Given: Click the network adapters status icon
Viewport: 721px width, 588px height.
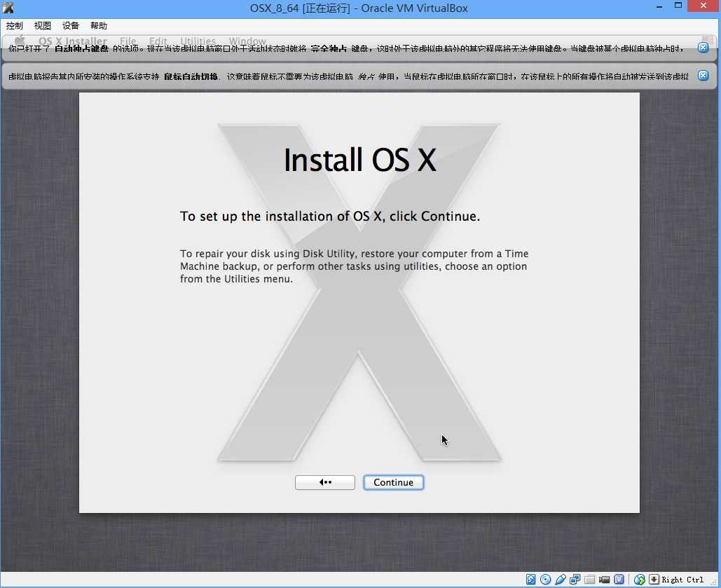Looking at the screenshot, I should click(x=575, y=580).
